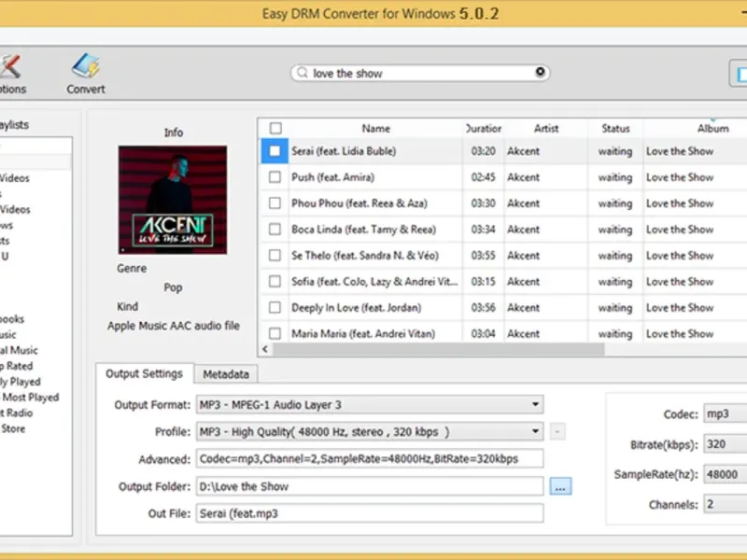
Task: Sort by the Name column header
Action: (376, 129)
